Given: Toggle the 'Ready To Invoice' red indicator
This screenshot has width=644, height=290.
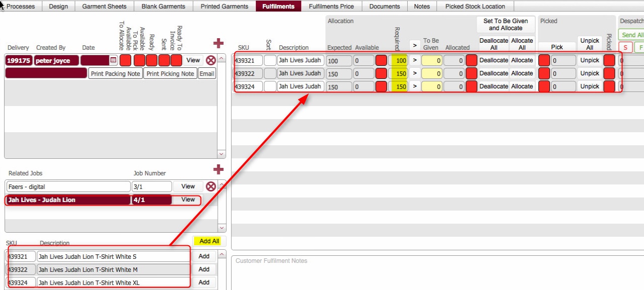Looking at the screenshot, I should click(176, 60).
